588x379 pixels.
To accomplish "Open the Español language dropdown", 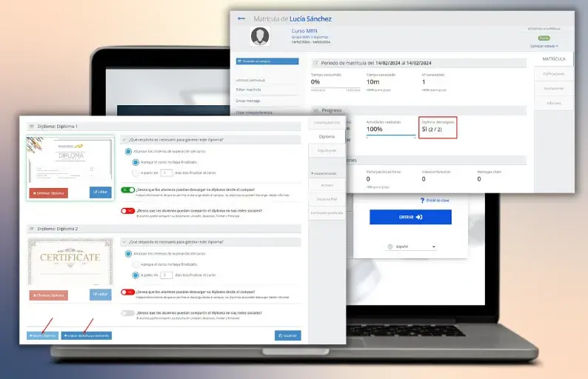I will tap(412, 246).
